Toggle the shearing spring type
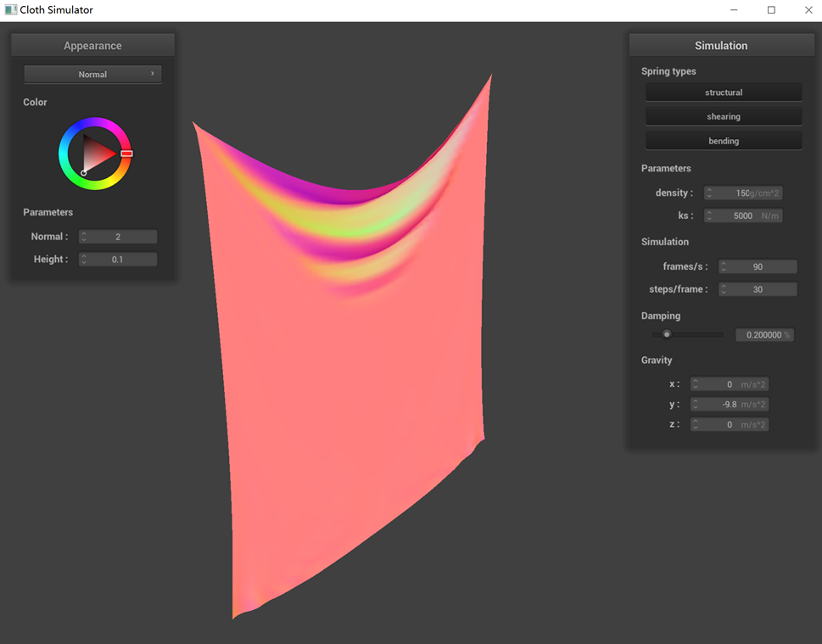The height and width of the screenshot is (644, 822). point(724,116)
